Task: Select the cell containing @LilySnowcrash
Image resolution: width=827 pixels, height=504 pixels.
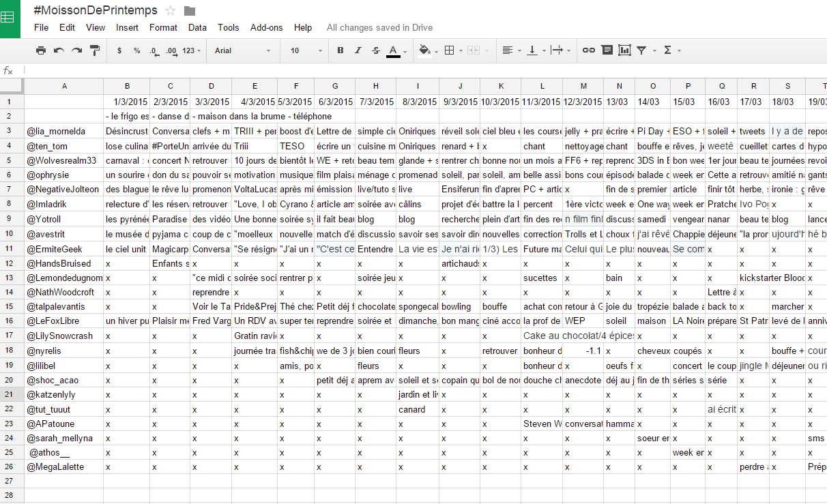Action: click(x=64, y=336)
